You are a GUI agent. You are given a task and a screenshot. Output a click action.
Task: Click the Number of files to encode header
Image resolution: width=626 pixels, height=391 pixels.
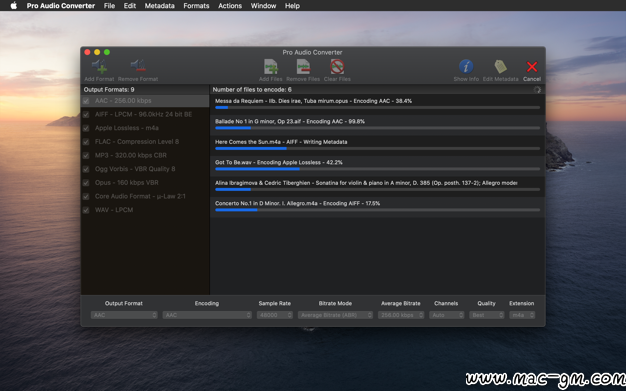coord(252,89)
